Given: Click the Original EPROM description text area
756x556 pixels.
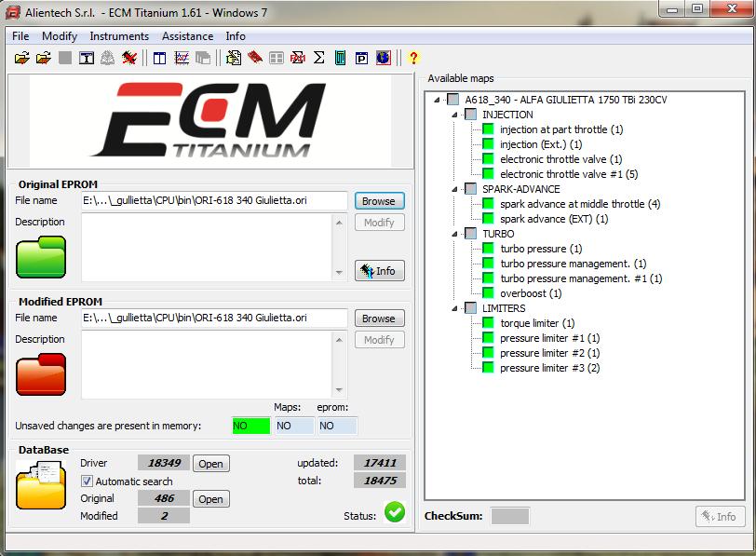Looking at the screenshot, I should (x=207, y=248).
